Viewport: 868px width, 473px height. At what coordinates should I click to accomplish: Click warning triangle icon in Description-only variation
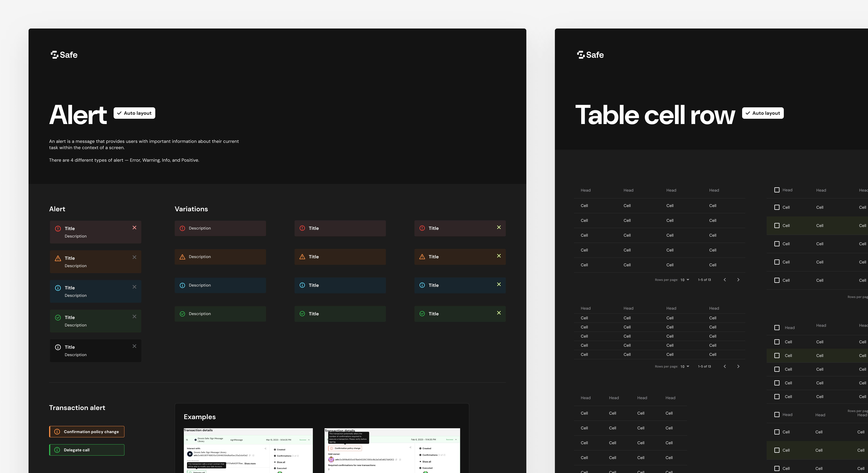point(182,257)
